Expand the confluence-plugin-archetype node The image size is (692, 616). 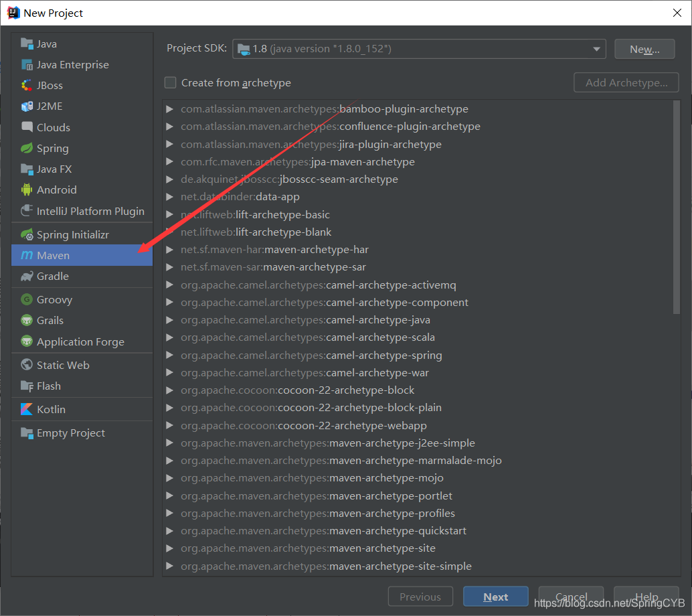click(169, 127)
